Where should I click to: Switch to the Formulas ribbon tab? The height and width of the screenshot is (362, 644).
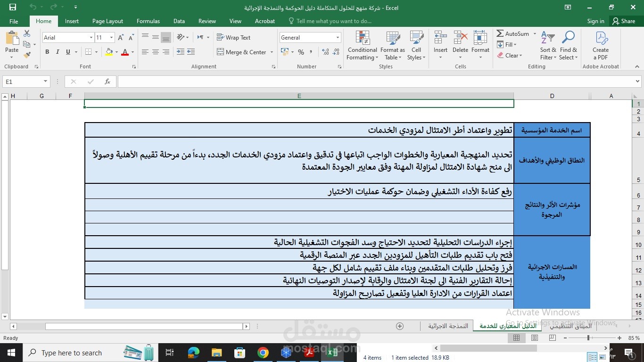click(148, 21)
